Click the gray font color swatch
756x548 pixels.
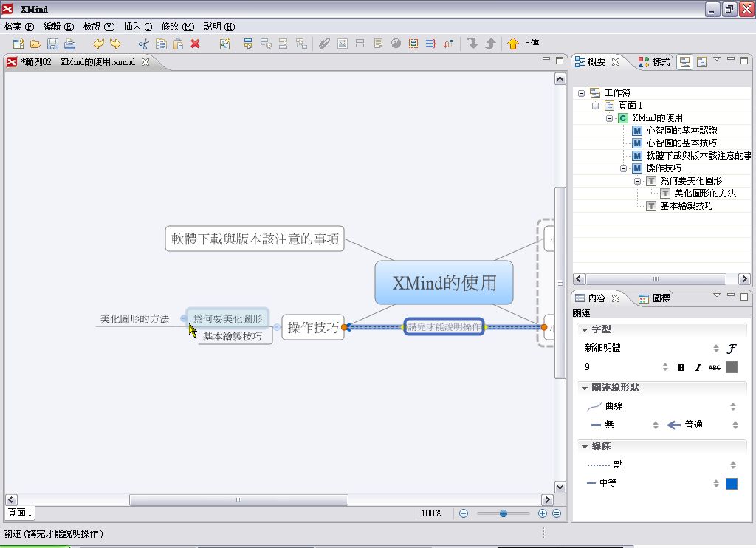coord(732,367)
